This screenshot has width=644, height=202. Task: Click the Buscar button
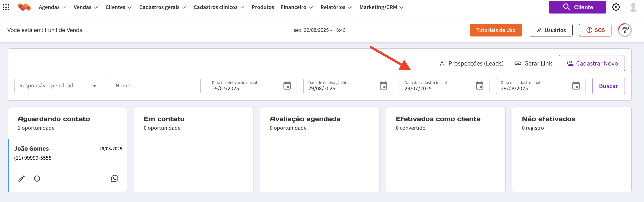tap(608, 86)
